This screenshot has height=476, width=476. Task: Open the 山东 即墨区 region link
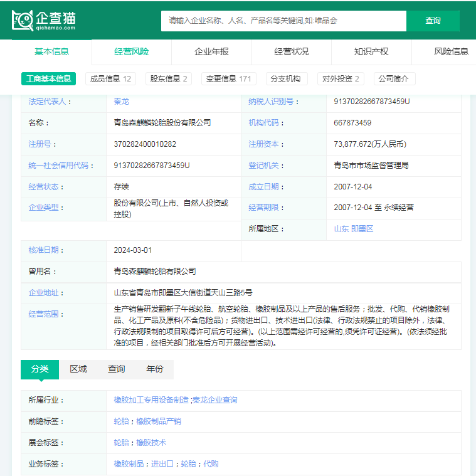click(x=353, y=229)
